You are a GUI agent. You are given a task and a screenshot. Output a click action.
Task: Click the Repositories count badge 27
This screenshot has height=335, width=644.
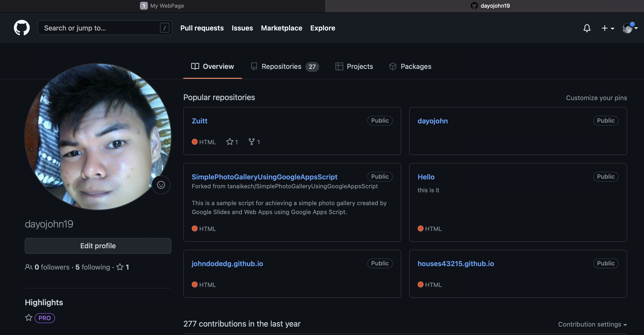click(312, 67)
